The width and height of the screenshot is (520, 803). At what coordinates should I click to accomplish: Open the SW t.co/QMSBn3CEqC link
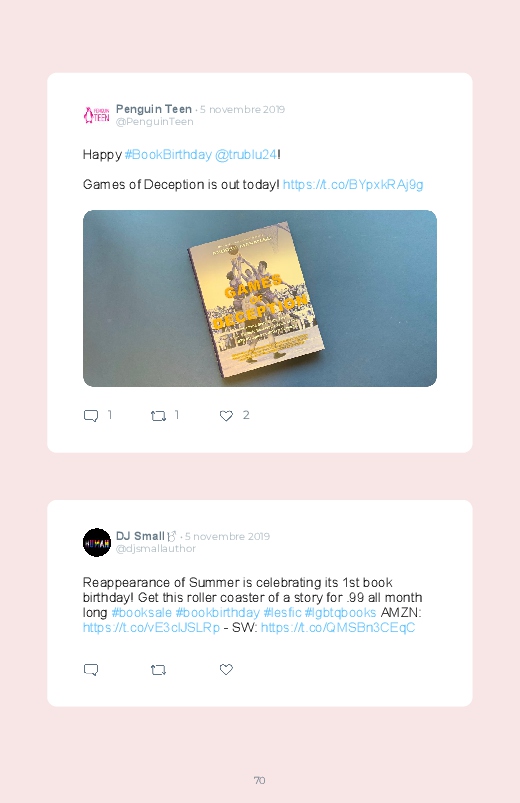click(338, 627)
